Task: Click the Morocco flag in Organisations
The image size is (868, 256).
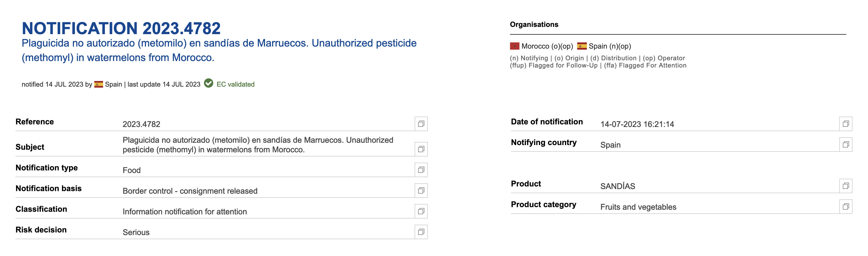Action: pos(515,46)
